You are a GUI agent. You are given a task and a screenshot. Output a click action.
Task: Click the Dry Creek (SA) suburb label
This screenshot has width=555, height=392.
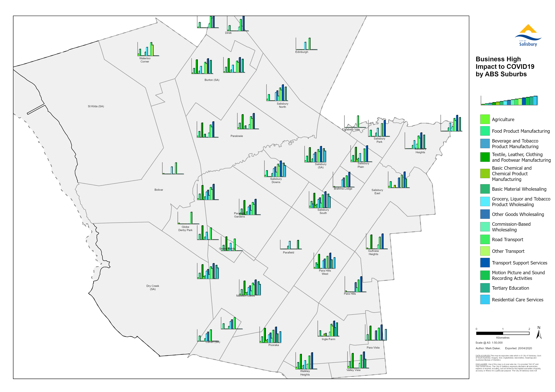[x=153, y=287]
